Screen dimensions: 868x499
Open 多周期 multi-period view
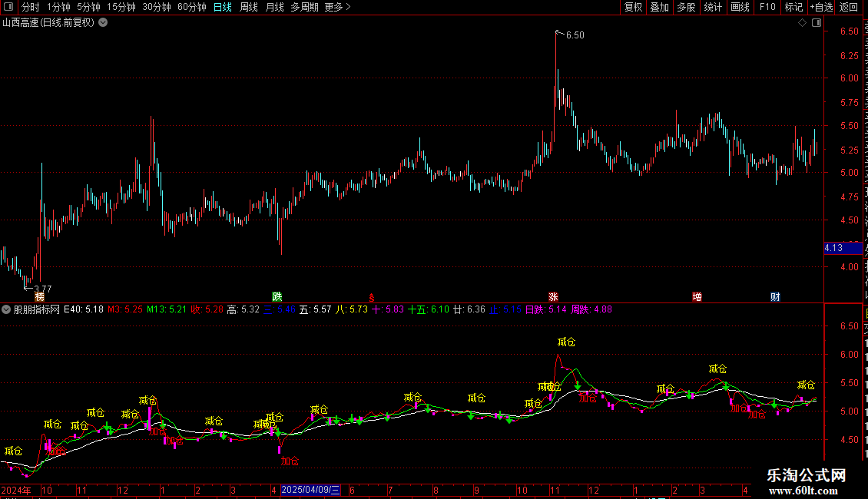click(304, 7)
